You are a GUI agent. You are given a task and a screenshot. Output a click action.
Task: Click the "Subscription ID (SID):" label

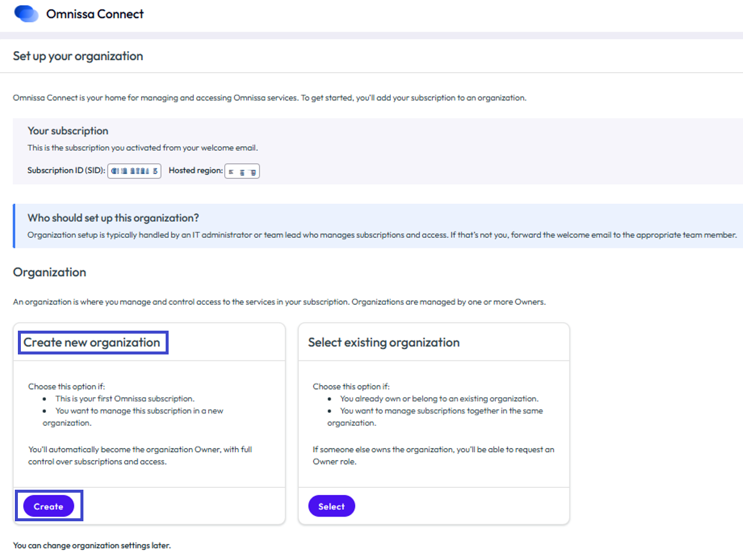coord(66,170)
